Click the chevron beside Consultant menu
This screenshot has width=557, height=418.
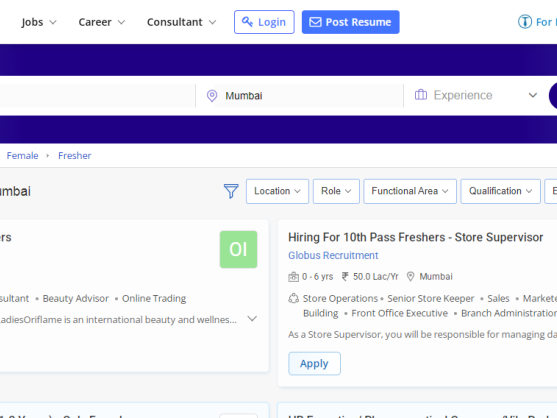click(x=212, y=22)
